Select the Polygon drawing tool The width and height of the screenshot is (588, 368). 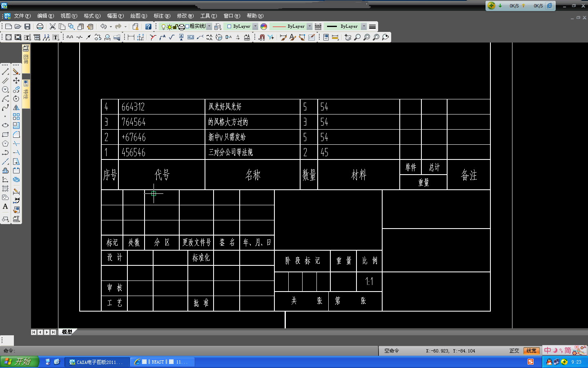(x=5, y=144)
